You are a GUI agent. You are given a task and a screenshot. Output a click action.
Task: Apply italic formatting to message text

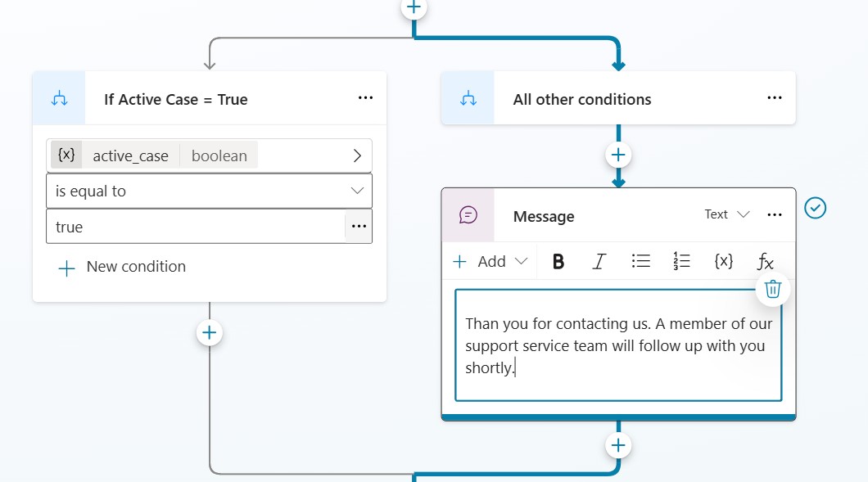pyautogui.click(x=599, y=262)
